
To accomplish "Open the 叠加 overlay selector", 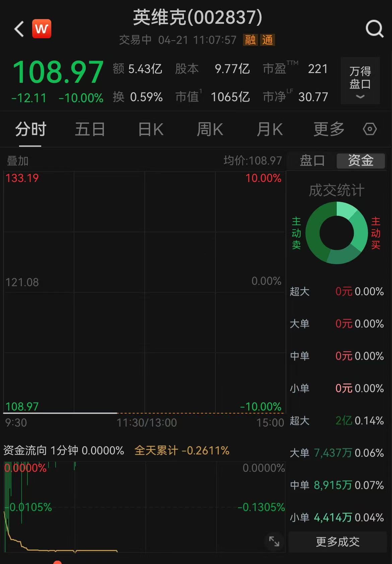I will click(x=18, y=161).
